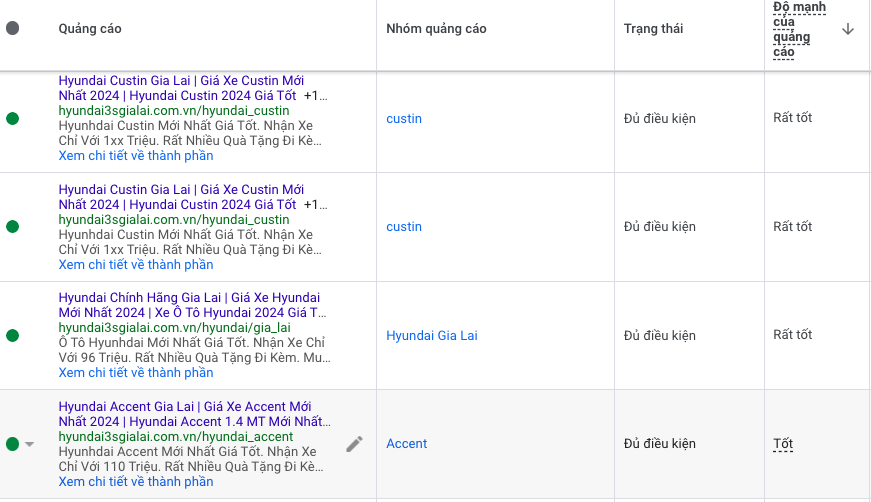Click the sort arrow in ad strength column
This screenshot has height=502, width=871.
point(848,29)
